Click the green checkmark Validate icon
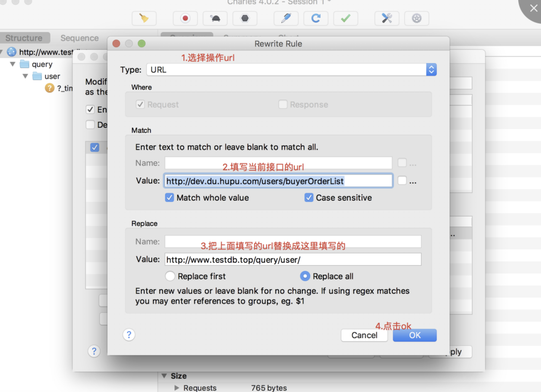This screenshot has height=392, width=541. [345, 18]
